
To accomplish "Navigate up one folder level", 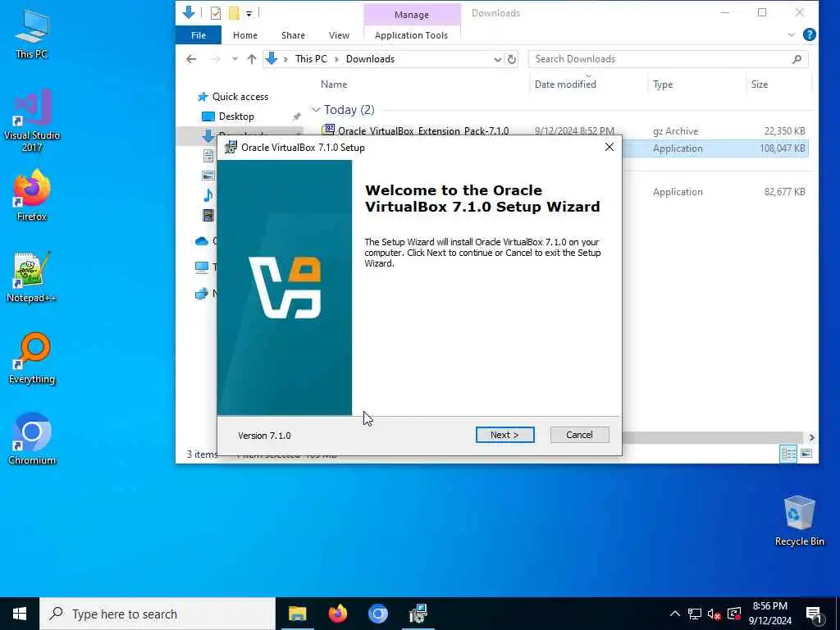I will point(251,59).
